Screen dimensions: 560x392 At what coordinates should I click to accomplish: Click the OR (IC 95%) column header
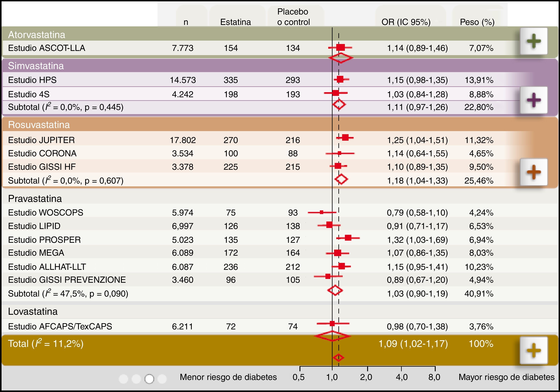point(406,22)
